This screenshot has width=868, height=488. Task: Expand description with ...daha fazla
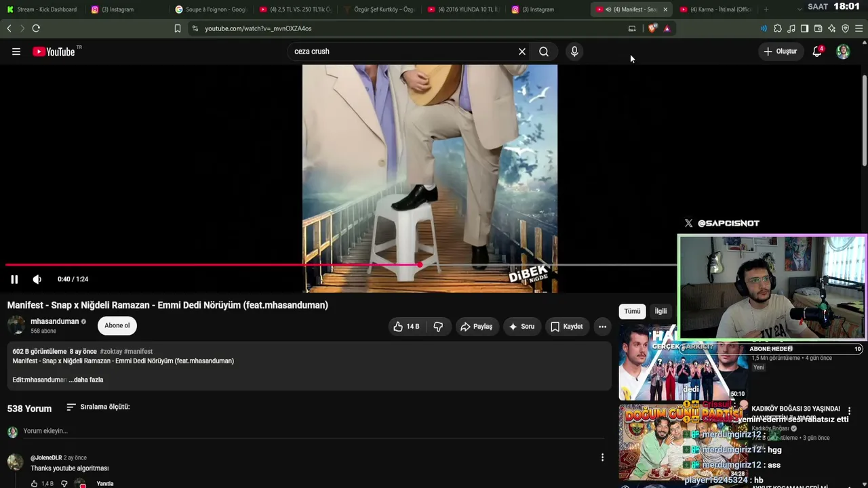[86, 380]
